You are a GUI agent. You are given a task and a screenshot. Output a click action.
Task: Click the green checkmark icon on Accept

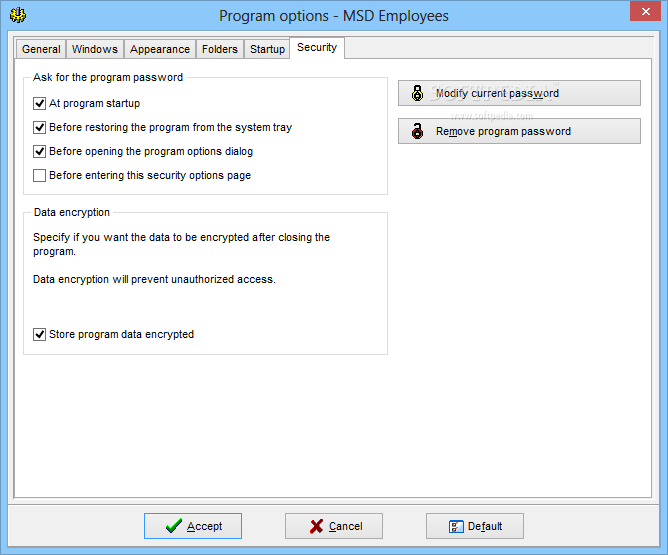(174, 526)
